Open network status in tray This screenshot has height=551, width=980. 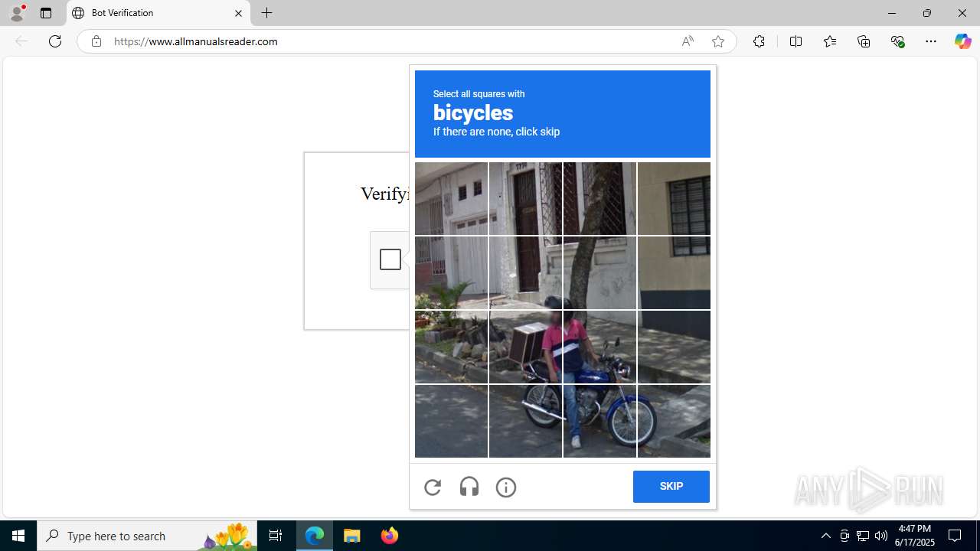point(863,536)
